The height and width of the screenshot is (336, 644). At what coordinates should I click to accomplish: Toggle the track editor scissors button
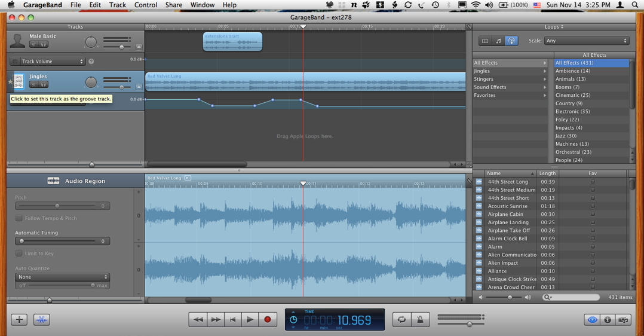41,319
